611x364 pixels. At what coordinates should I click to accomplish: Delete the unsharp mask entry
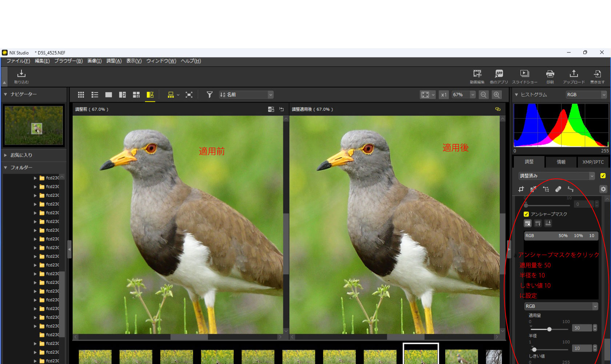tap(528, 223)
